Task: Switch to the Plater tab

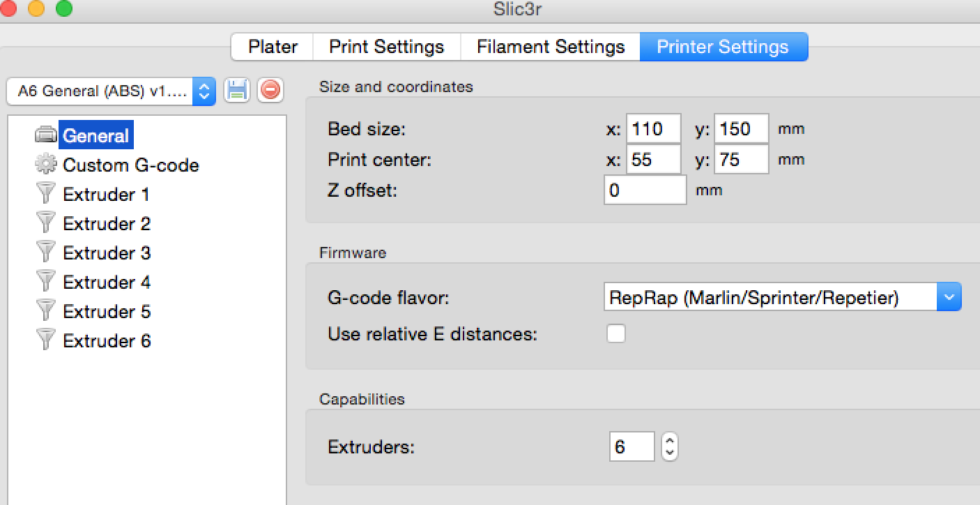Action: (x=273, y=47)
